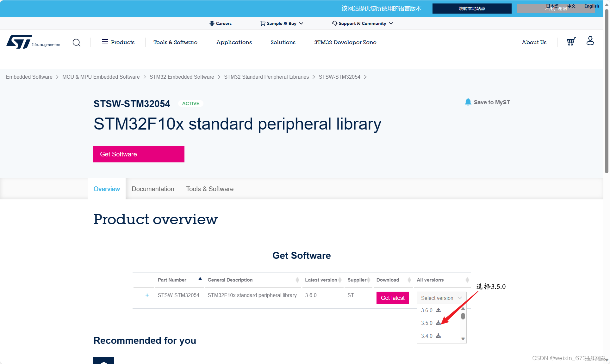Expand the STSW-STM32054 row plus icon
The height and width of the screenshot is (364, 610).
pyautogui.click(x=147, y=295)
